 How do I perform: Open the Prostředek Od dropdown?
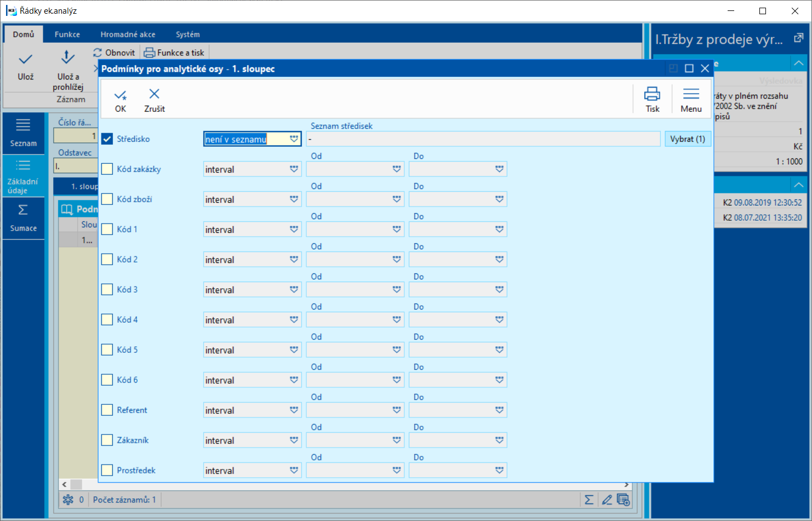(x=397, y=471)
